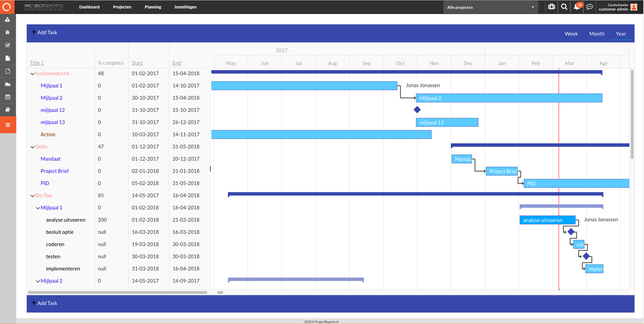
Task: Open the Projecten menu
Action: pos(122,7)
